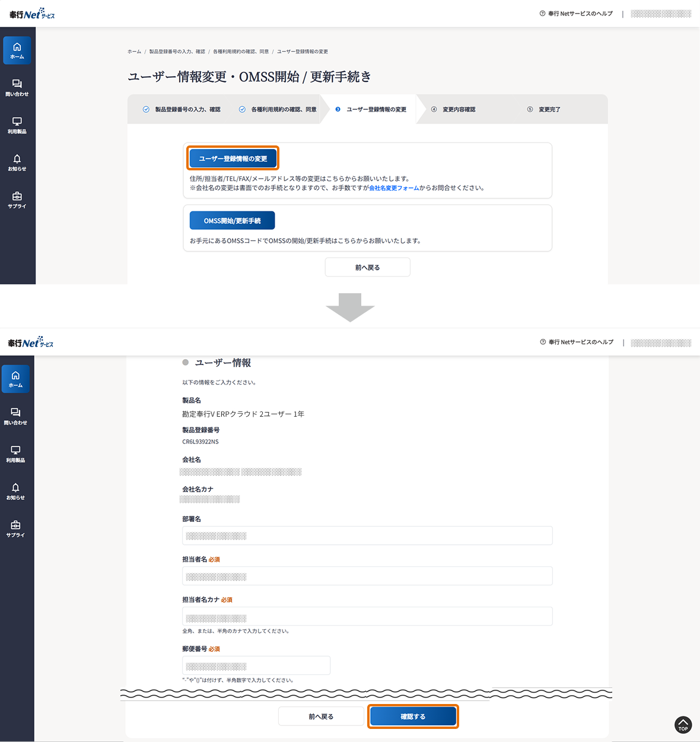Open お知らせ bell icon in the lower sidebar
This screenshot has height=742, width=700.
(15, 491)
